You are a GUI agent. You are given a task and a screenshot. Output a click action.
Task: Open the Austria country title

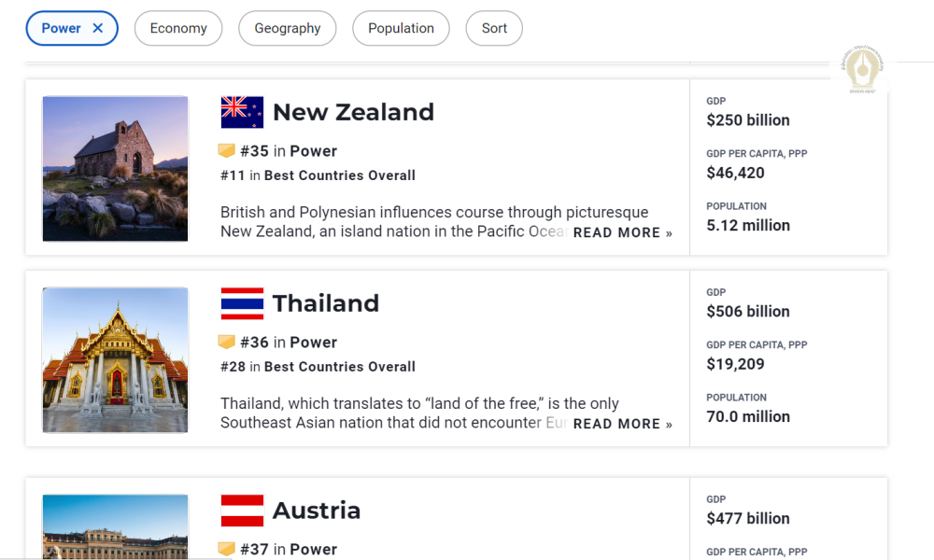[317, 511]
